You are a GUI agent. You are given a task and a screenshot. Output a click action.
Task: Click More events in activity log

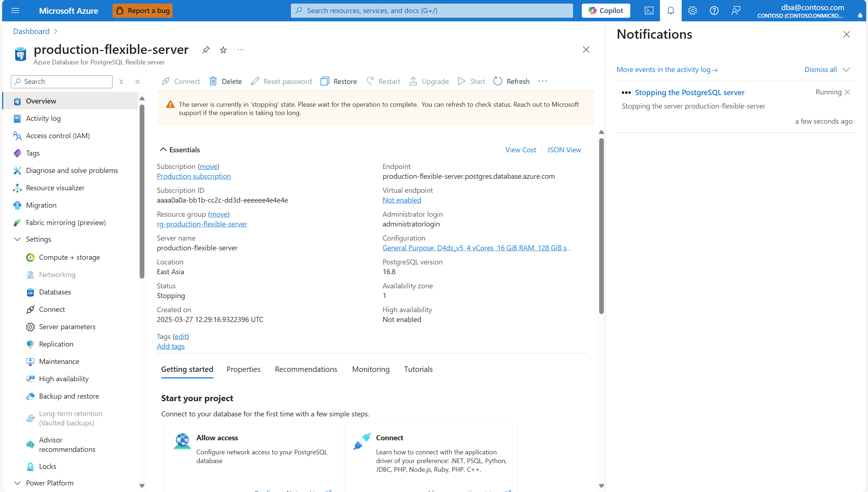666,69
